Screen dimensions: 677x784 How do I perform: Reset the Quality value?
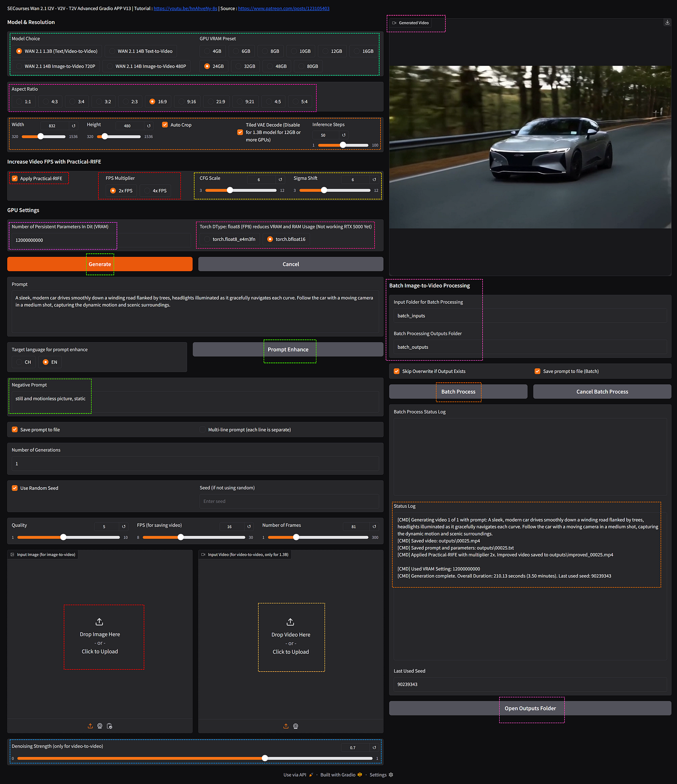(x=124, y=527)
